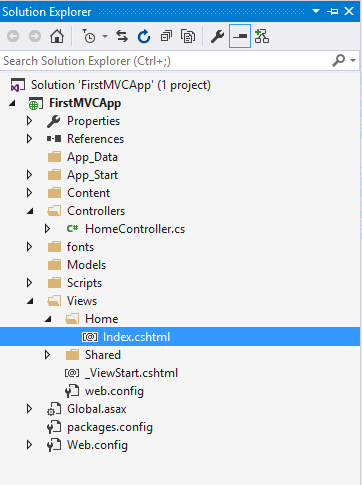Select HomeController.cs in the tree
This screenshot has width=362, height=485.
click(x=135, y=229)
